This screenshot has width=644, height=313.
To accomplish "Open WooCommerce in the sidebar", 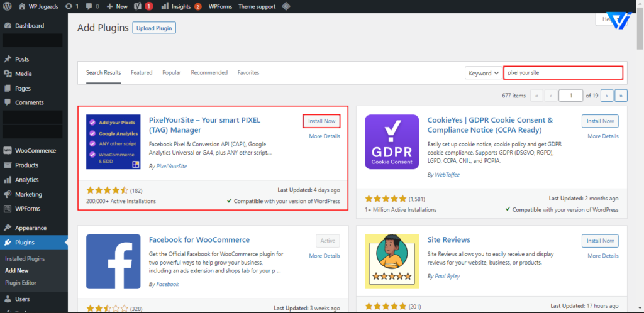I will (34, 151).
